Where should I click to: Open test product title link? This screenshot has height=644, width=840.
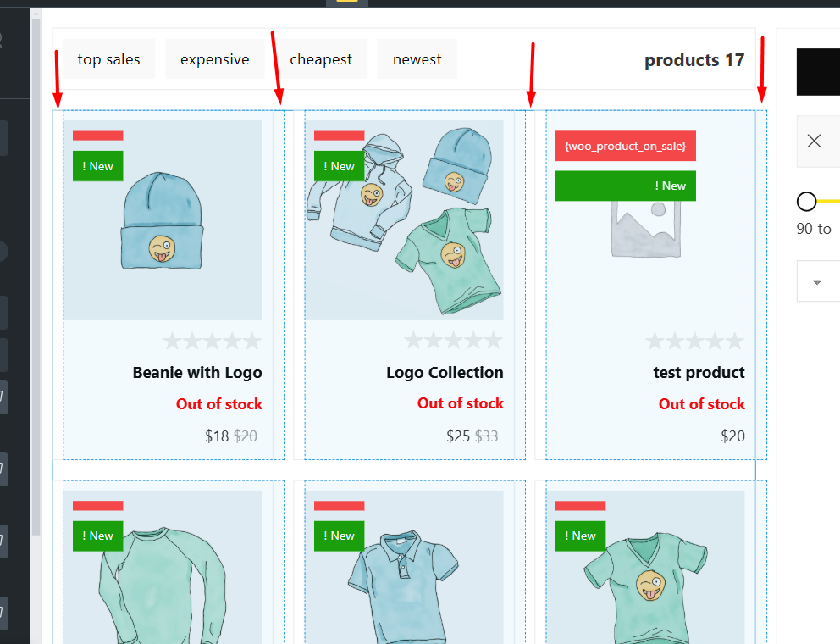point(699,372)
